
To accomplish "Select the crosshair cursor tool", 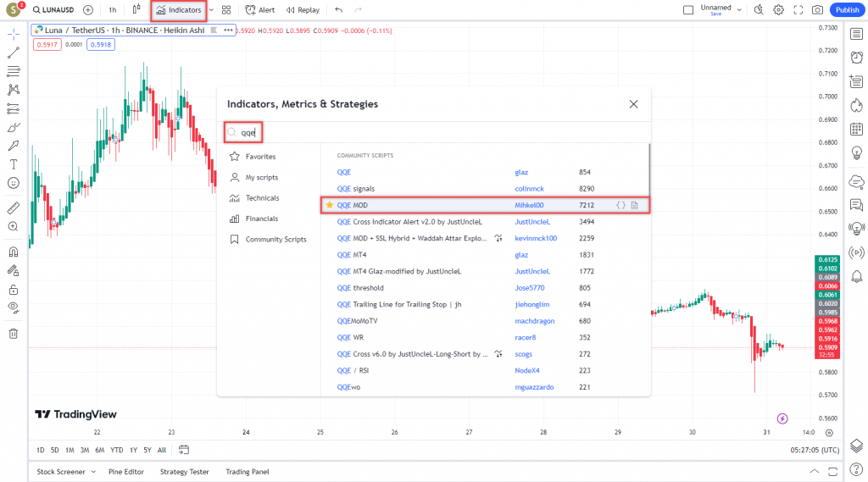I will click(x=14, y=35).
